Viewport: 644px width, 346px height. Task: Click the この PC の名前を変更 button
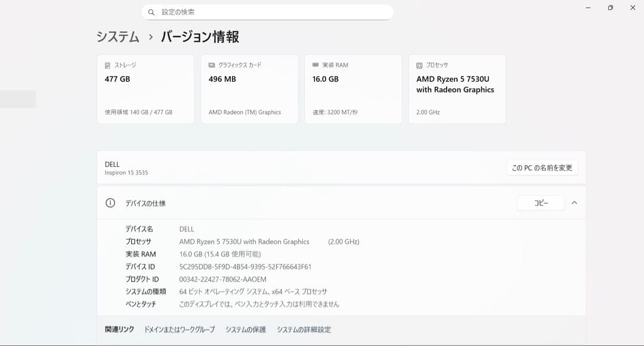[x=543, y=168]
